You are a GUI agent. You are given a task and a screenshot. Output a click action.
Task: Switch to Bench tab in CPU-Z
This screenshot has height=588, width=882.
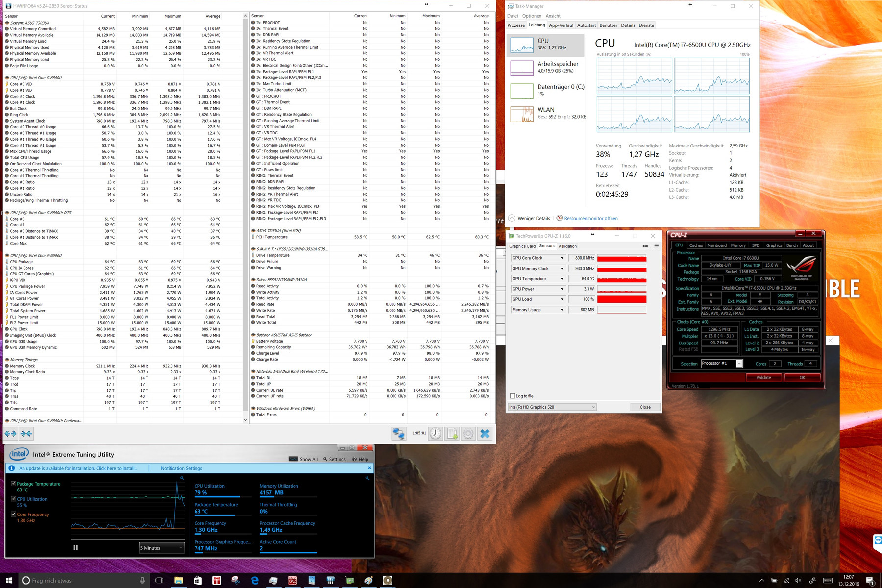click(x=792, y=245)
